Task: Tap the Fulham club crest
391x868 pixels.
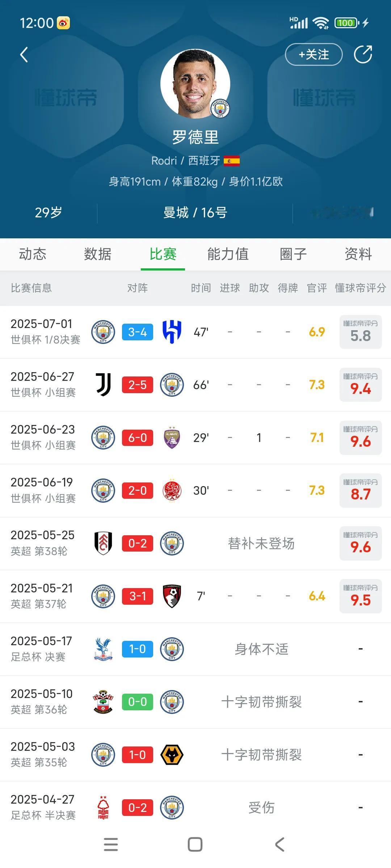Action: pos(103,543)
